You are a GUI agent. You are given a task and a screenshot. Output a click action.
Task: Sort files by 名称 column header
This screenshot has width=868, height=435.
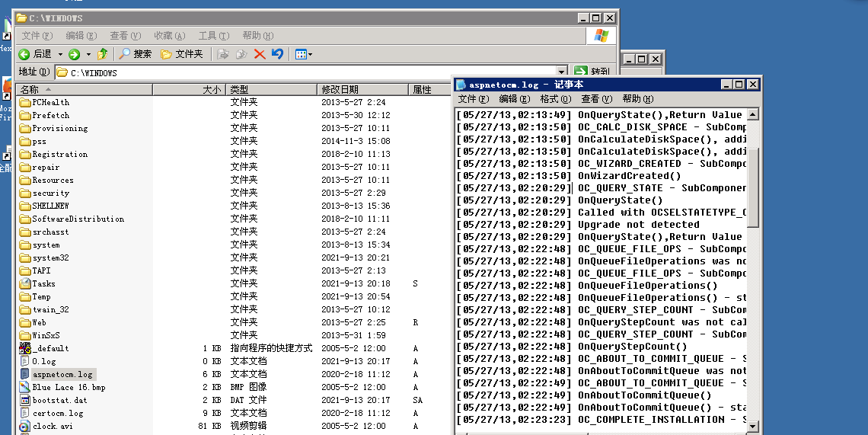[x=85, y=89]
